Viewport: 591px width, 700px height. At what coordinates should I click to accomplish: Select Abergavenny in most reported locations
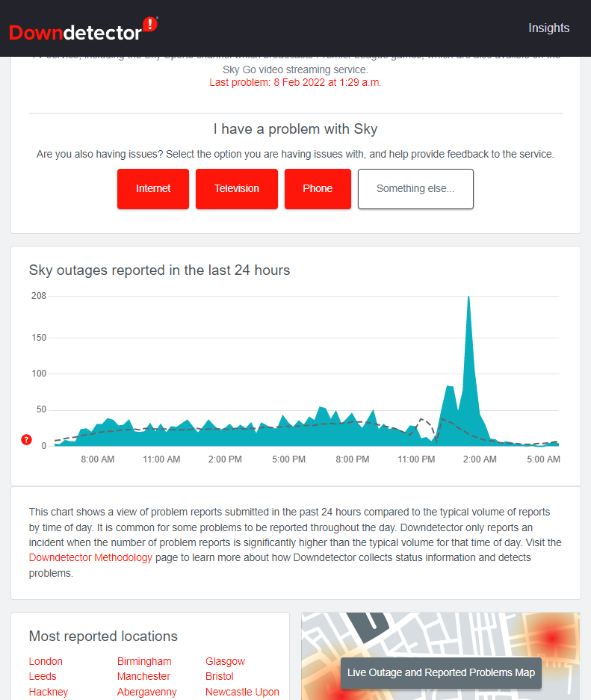click(147, 692)
